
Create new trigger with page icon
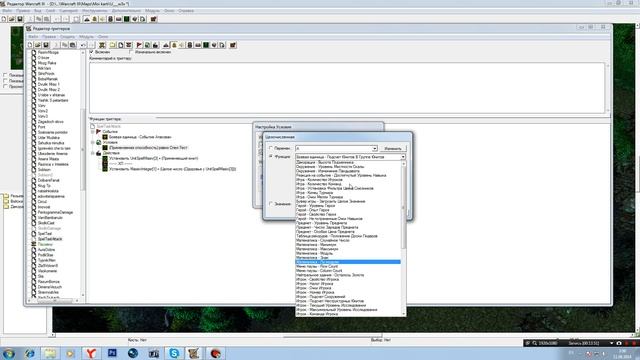[121, 45]
